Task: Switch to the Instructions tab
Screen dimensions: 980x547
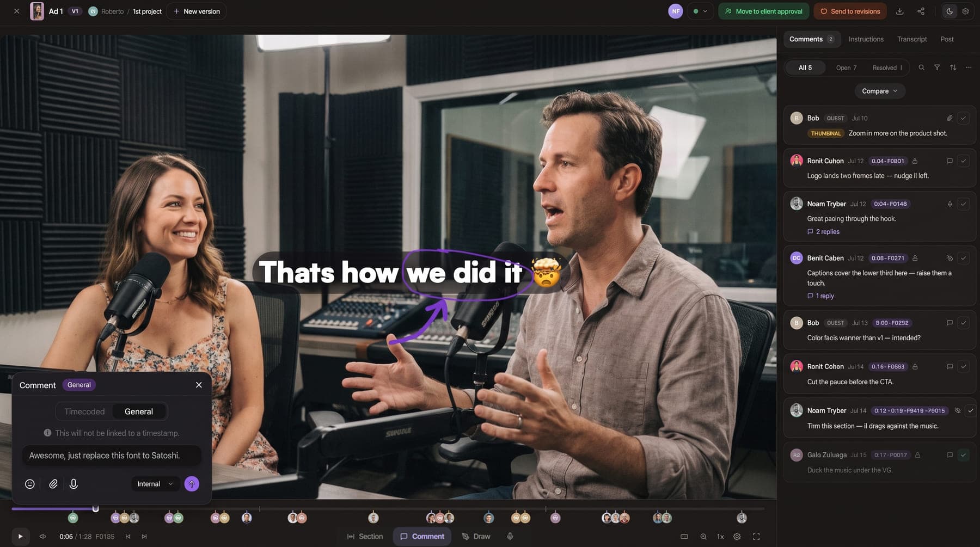Action: click(866, 39)
